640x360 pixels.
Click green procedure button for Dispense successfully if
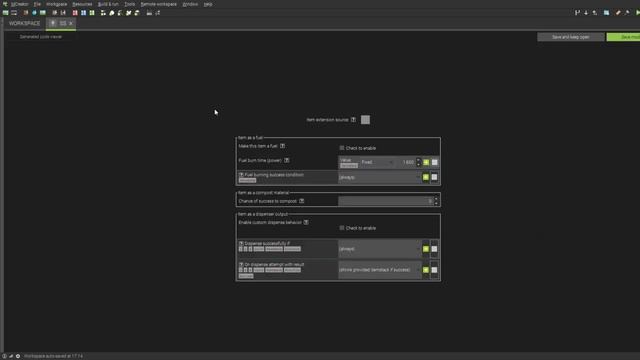tap(426, 249)
